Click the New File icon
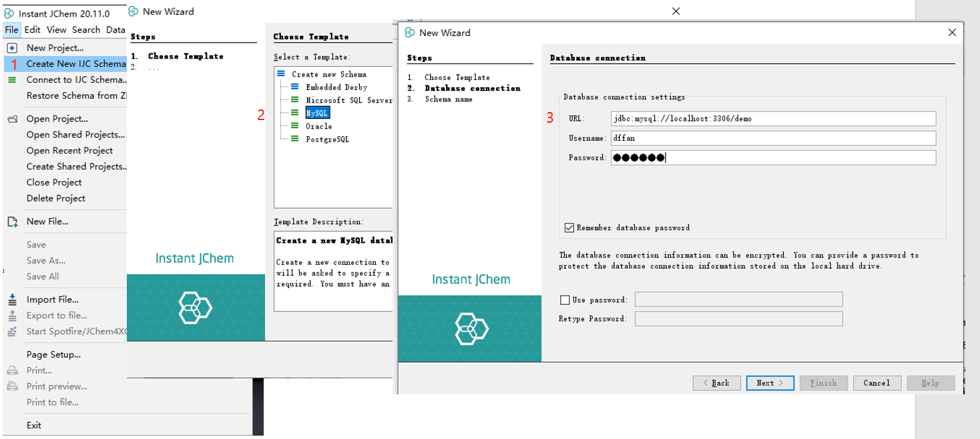Image resolution: width=980 pixels, height=439 pixels. click(x=12, y=222)
